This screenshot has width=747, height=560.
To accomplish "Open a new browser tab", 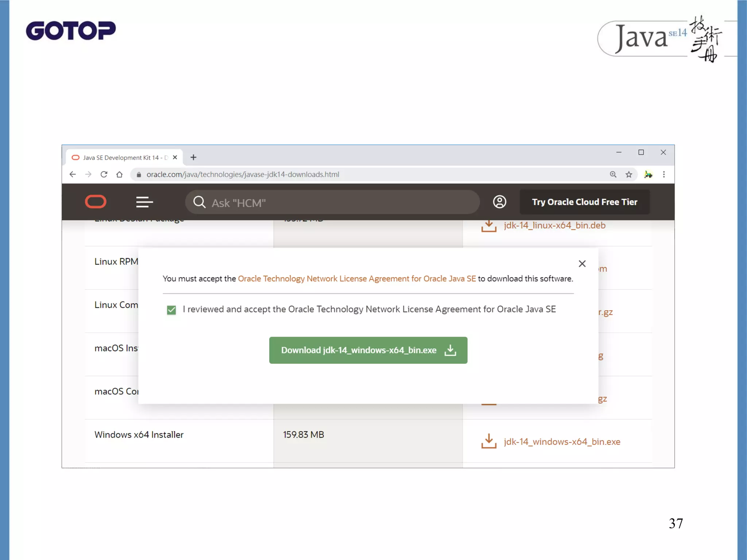I will pos(193,157).
